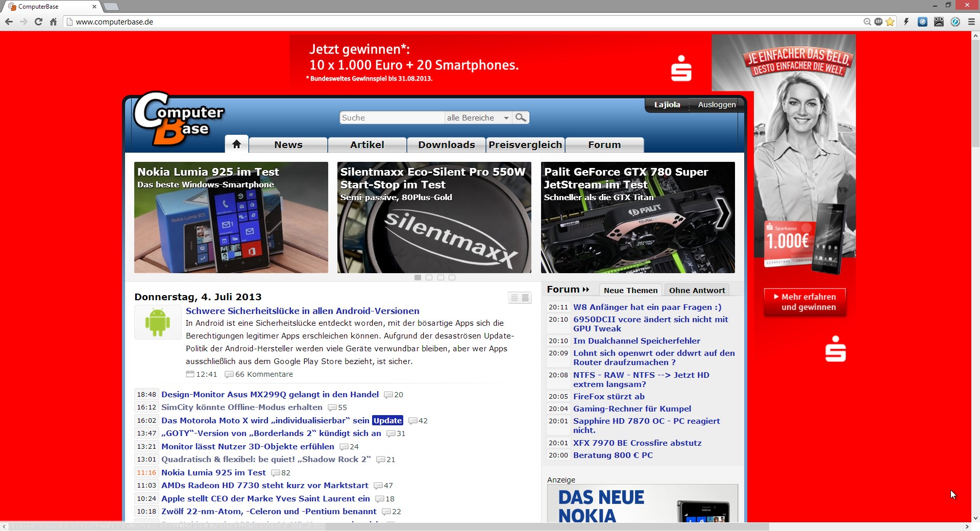Select the second carousel page indicator
The height and width of the screenshot is (531, 980).
(x=429, y=278)
